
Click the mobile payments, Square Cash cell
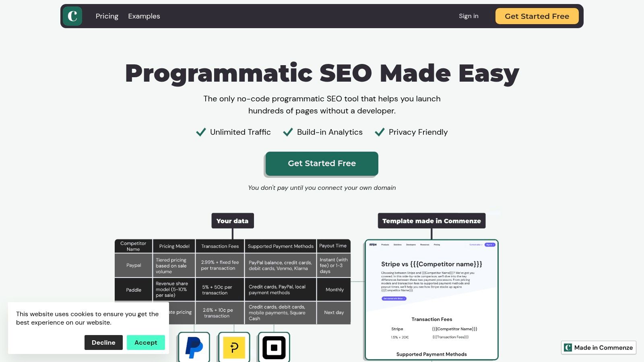pyautogui.click(x=281, y=313)
